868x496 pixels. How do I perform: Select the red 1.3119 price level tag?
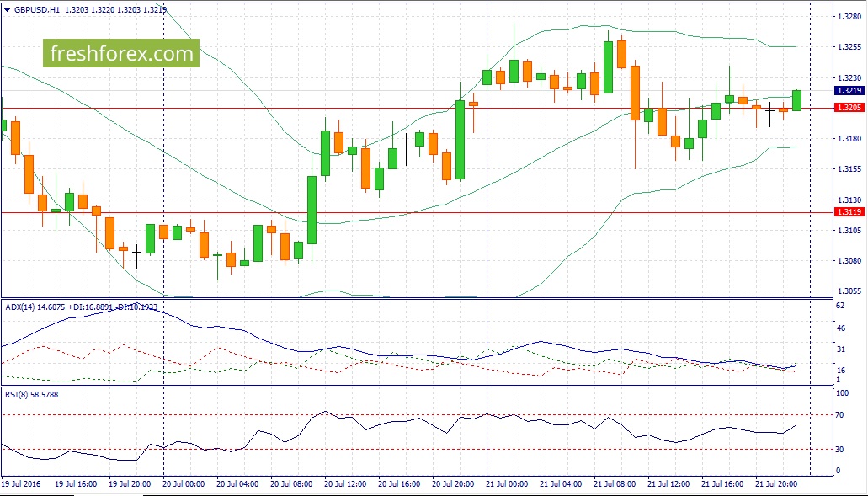tap(848, 212)
